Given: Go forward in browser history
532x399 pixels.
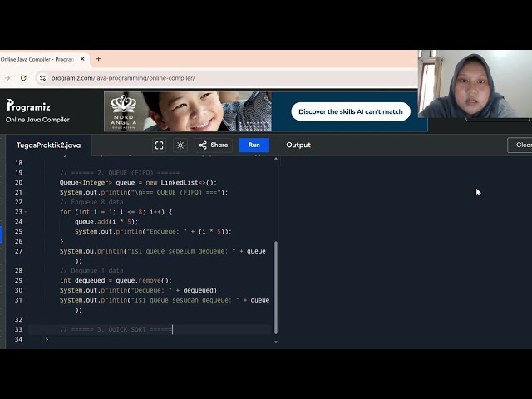Looking at the screenshot, I should [x=7, y=78].
